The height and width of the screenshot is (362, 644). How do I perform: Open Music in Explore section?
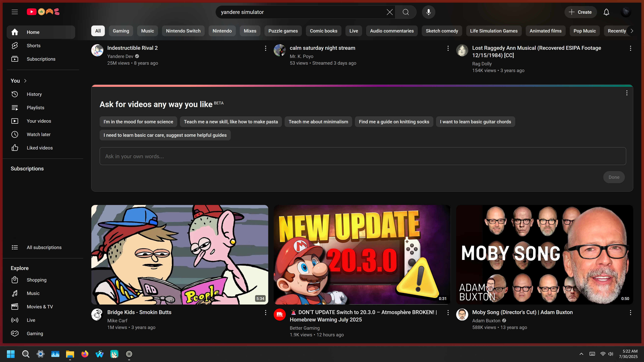click(41, 293)
